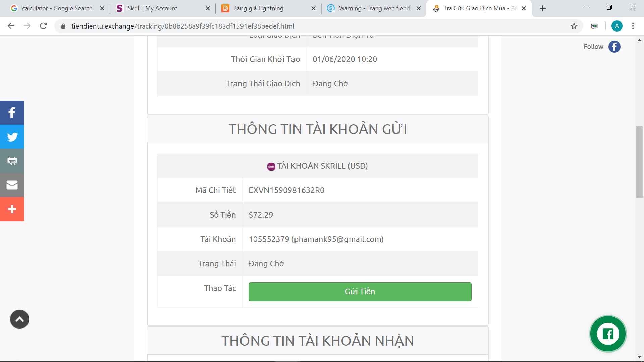Open a new browser tab
This screenshot has height=362, width=644.
coord(543,8)
